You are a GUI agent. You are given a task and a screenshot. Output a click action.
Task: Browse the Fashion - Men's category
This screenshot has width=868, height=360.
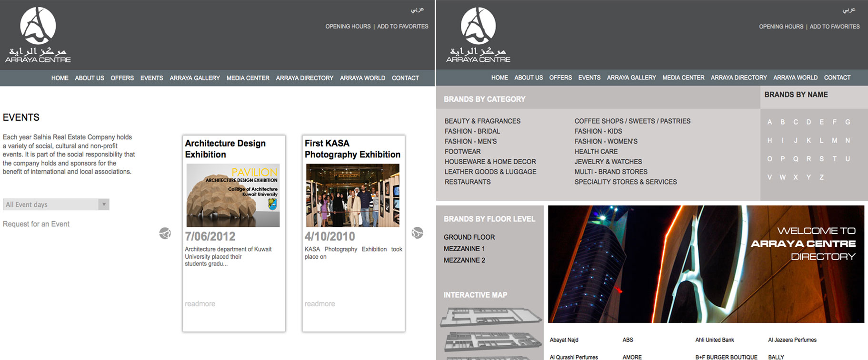(470, 141)
